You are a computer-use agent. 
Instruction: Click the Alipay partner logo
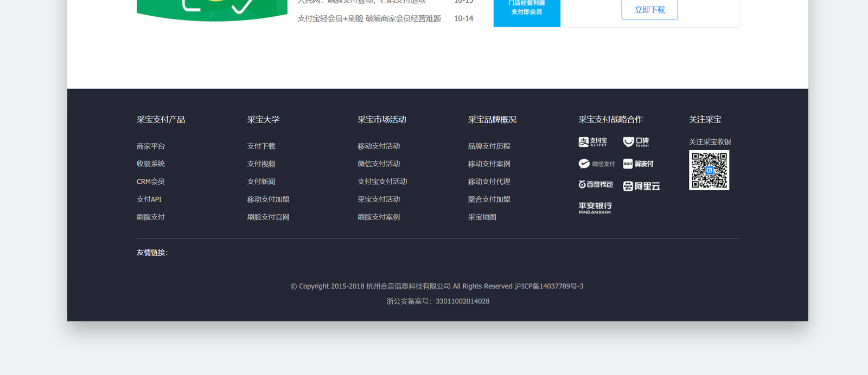[592, 142]
